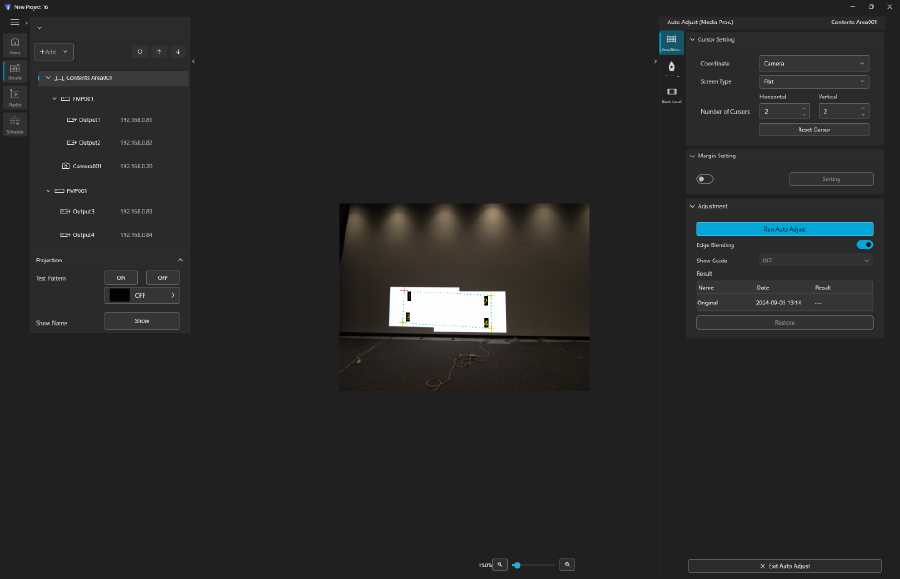Click the move down arrow icon

pyautogui.click(x=178, y=51)
